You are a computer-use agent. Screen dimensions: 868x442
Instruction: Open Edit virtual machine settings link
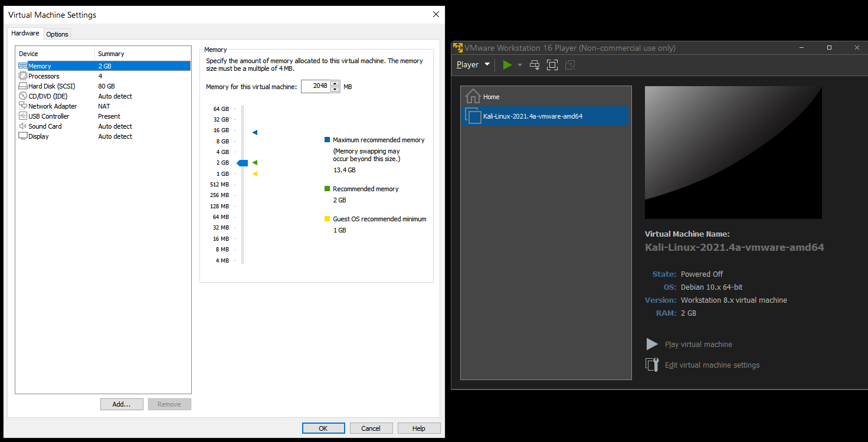pyautogui.click(x=712, y=365)
